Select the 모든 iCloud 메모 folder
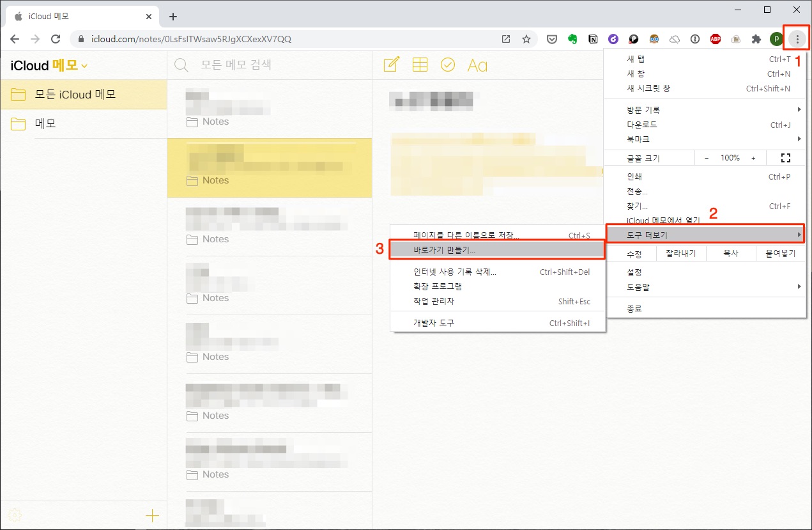The height and width of the screenshot is (530, 812). point(83,95)
